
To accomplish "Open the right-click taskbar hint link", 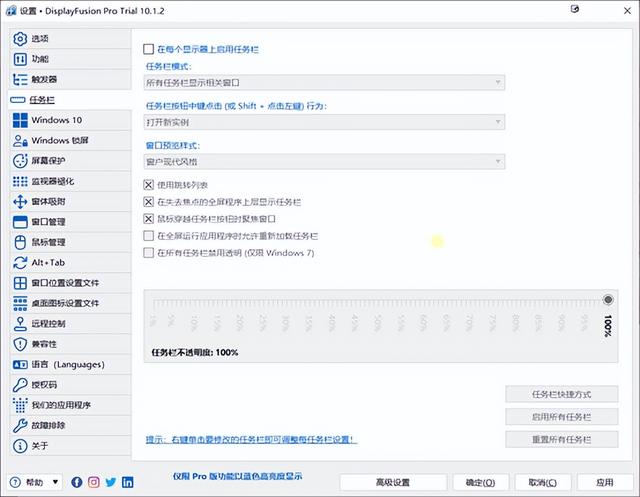I will (251, 440).
